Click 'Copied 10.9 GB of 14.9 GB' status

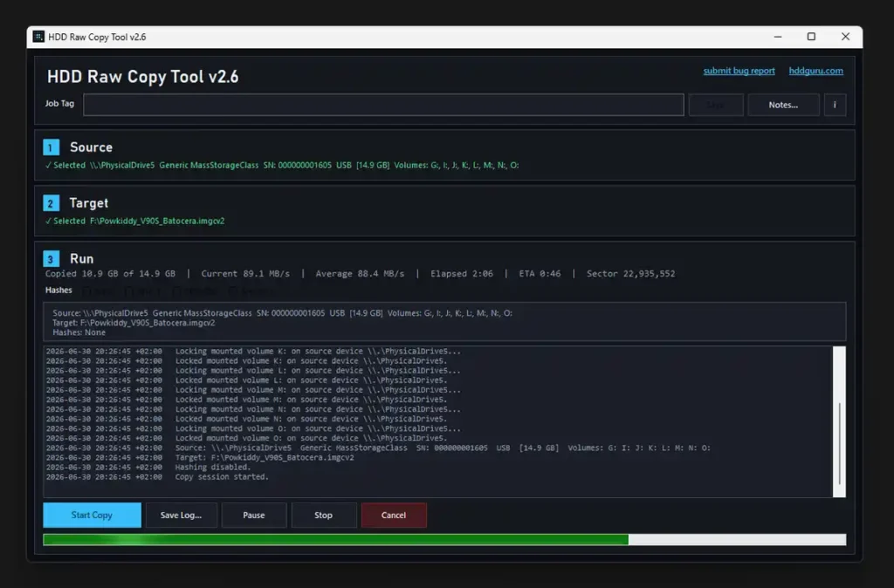click(110, 273)
